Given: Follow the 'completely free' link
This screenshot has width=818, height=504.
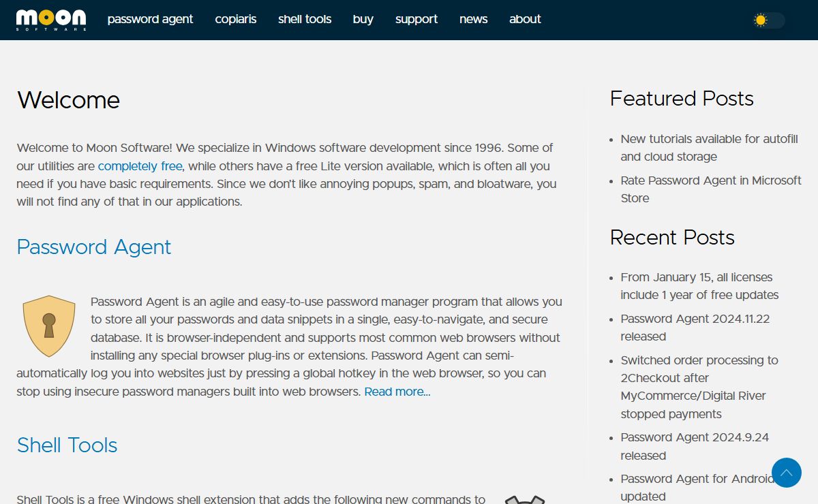Looking at the screenshot, I should (x=140, y=166).
